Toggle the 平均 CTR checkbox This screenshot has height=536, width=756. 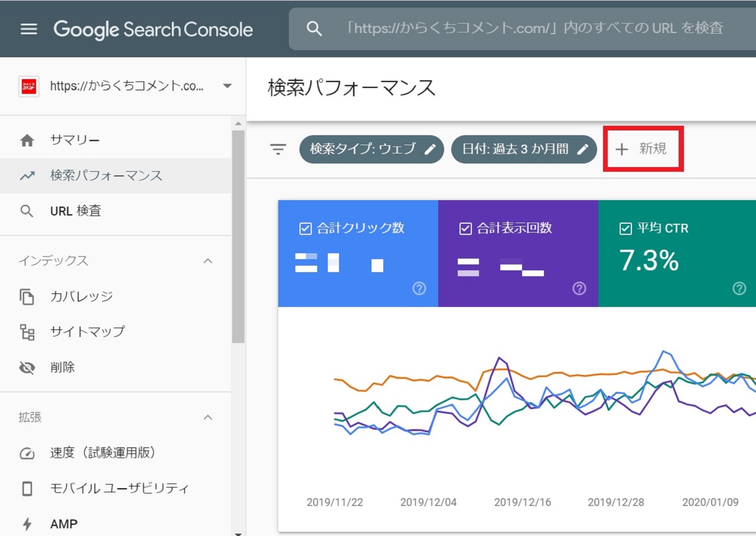(x=625, y=228)
